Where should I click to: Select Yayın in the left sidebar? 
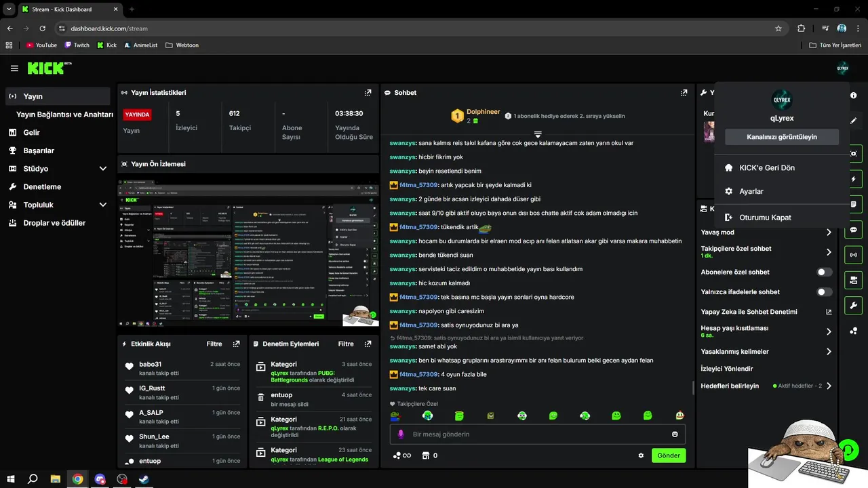[58, 96]
